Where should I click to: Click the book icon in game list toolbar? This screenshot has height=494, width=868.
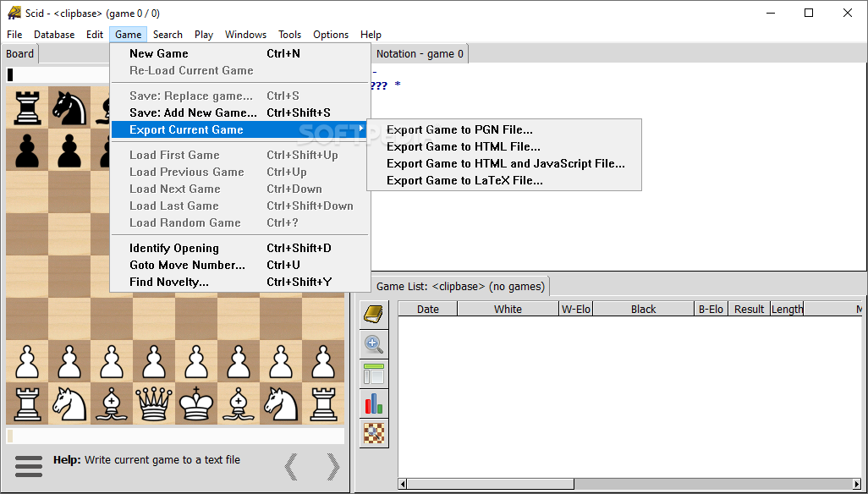click(374, 315)
